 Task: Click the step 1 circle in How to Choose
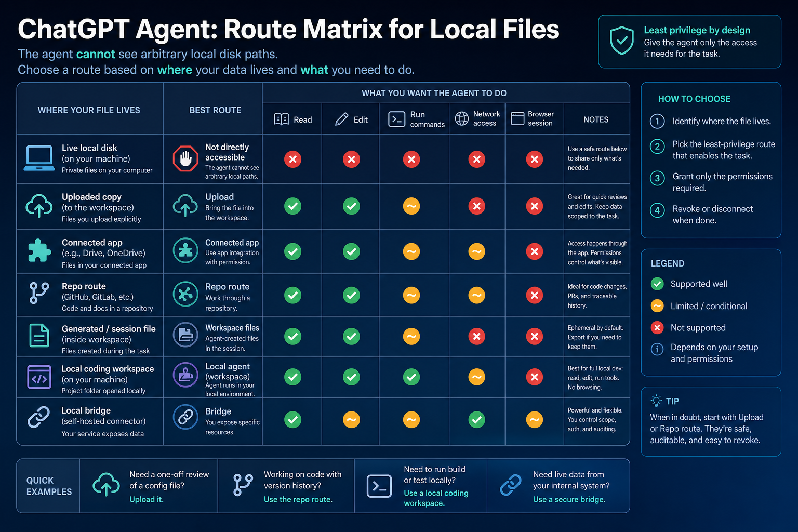click(657, 121)
